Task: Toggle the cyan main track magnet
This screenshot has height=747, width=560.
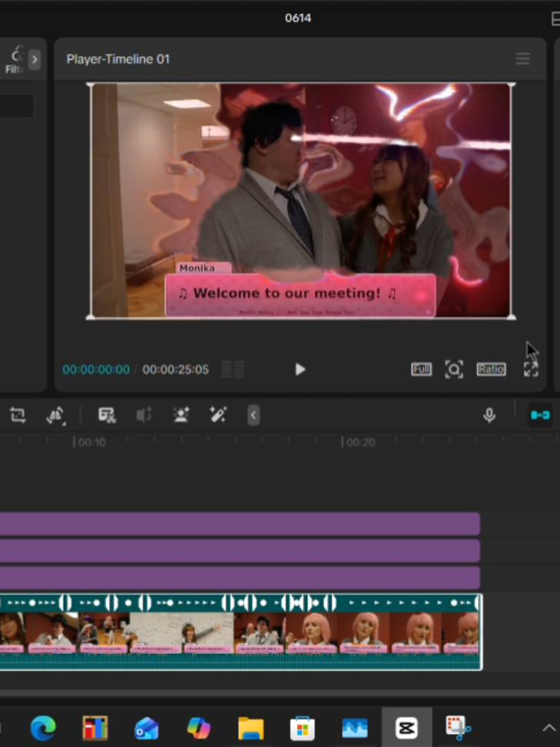Action: [x=541, y=415]
